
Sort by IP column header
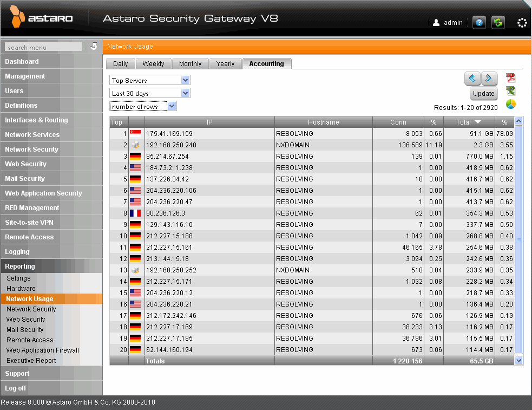[x=209, y=122]
